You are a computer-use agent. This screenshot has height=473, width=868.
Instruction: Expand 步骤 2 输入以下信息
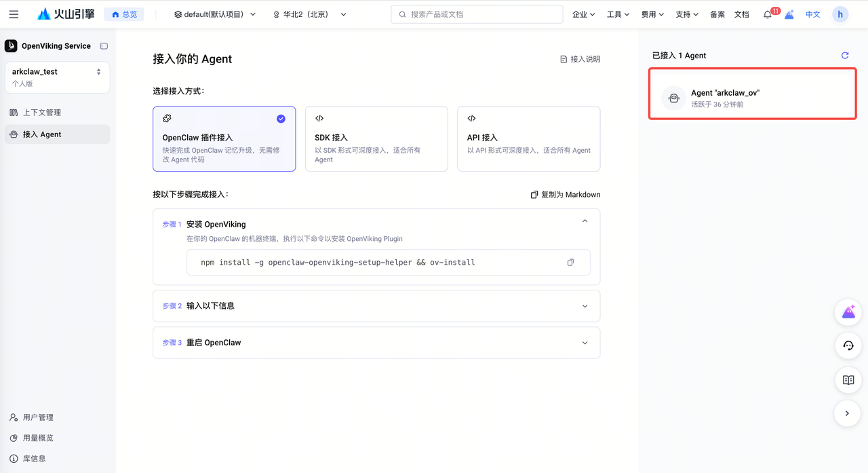pyautogui.click(x=376, y=306)
